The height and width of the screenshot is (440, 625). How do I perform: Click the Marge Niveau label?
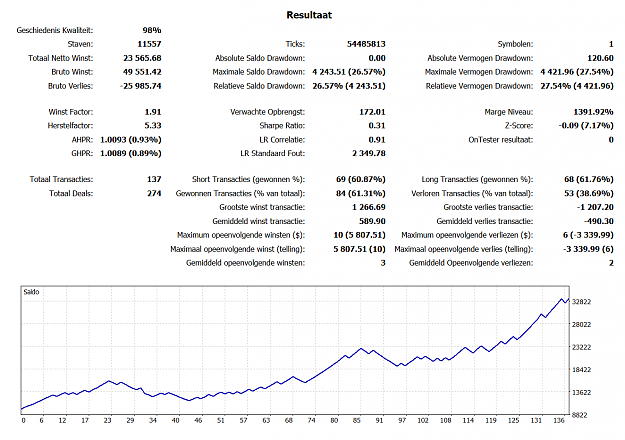509,112
